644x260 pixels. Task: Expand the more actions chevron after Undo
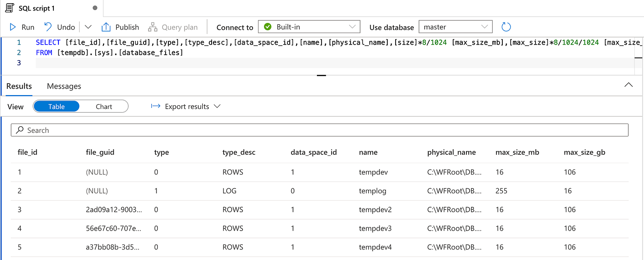click(88, 27)
